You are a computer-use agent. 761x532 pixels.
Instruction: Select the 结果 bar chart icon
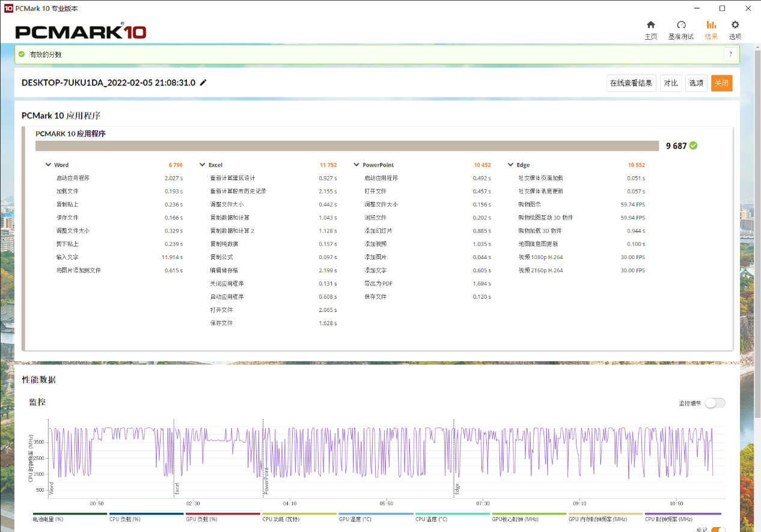[711, 25]
